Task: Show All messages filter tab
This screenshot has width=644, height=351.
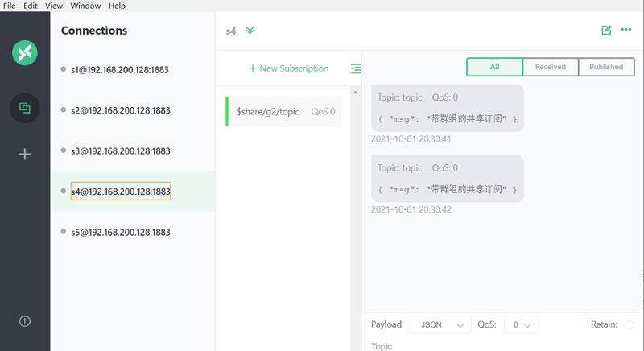Action: click(494, 67)
